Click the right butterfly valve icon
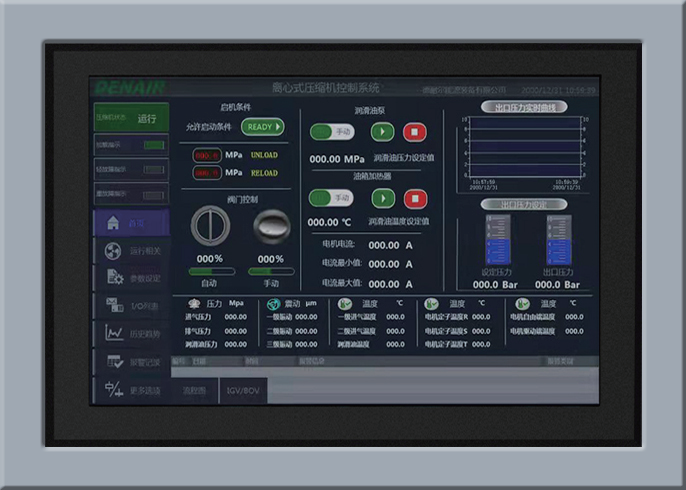Screen dimensions: 686x490 tap(270, 227)
